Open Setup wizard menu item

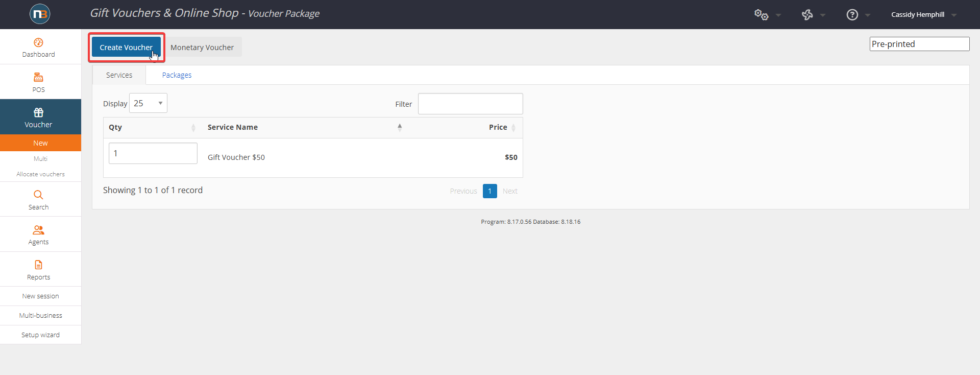(40, 335)
